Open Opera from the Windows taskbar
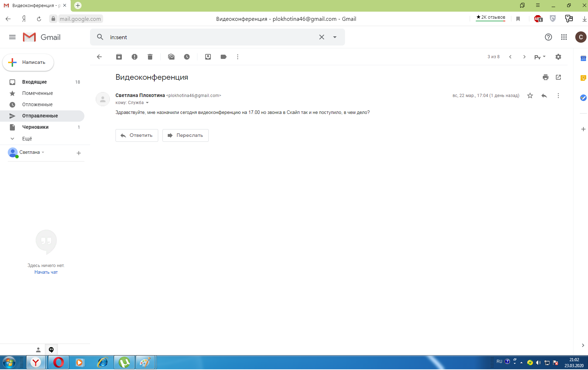This screenshot has height=370, width=588. point(59,362)
